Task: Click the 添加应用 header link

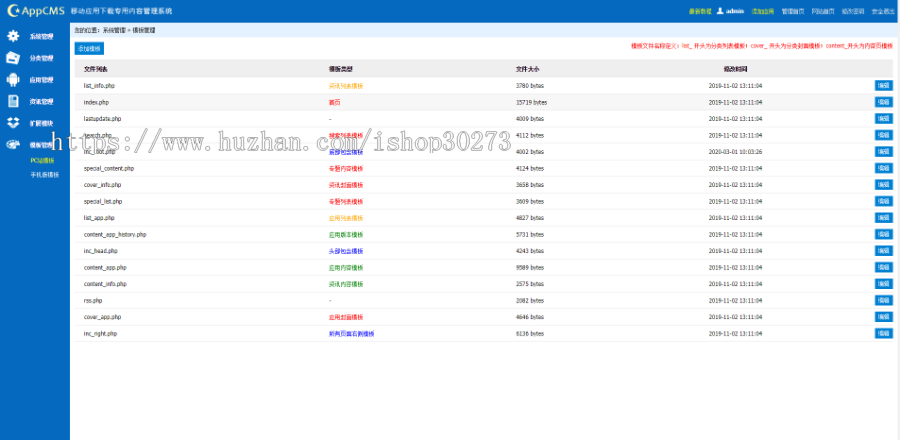Action: tap(763, 11)
